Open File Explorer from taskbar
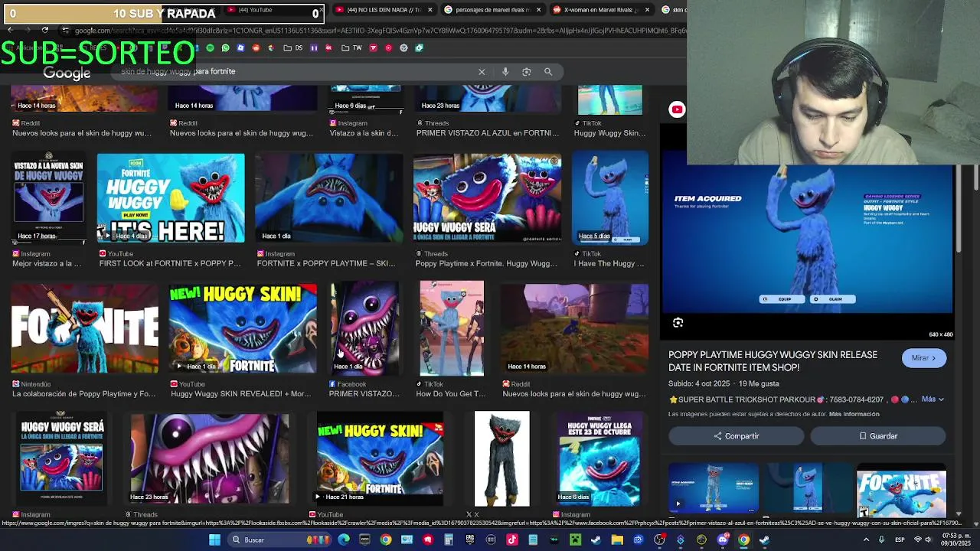The image size is (980, 551). click(x=617, y=540)
